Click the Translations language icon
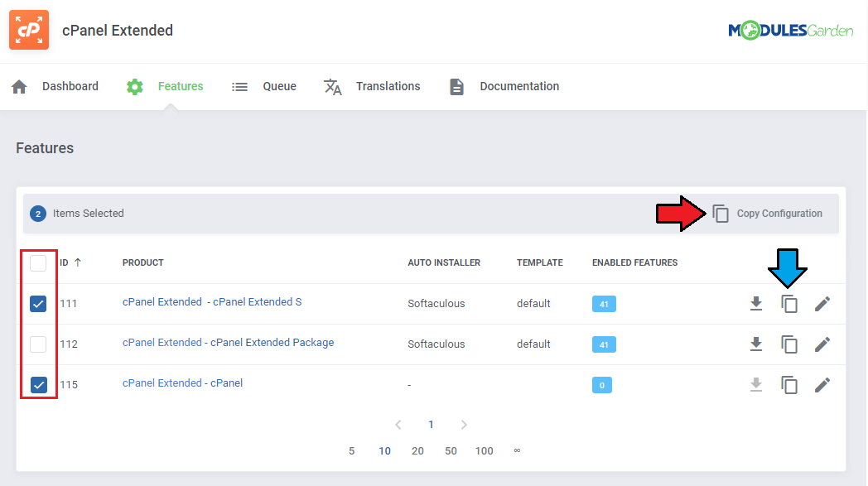This screenshot has height=486, width=868. pyautogui.click(x=333, y=87)
